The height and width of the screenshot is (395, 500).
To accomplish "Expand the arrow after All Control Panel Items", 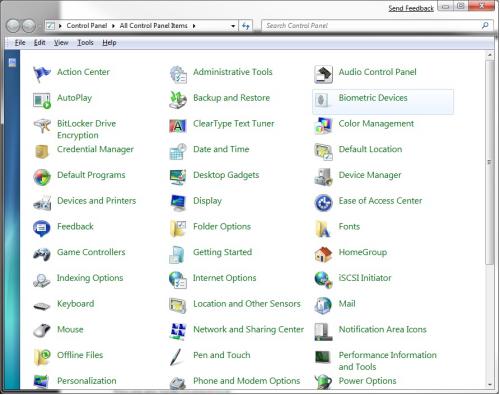I will pos(194,26).
